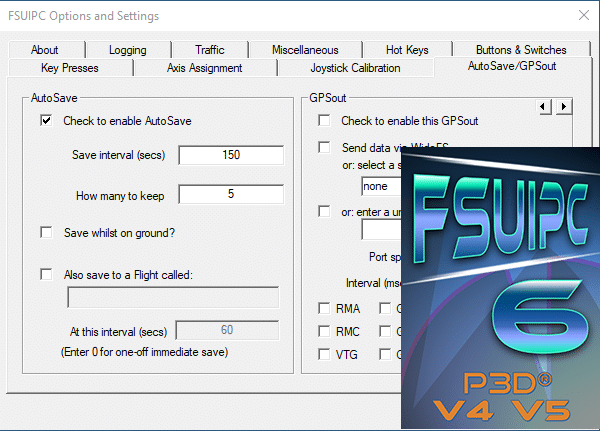Screen dimensions: 600x431
Task: Toggle the RMC sentence checkbox
Action: pyautogui.click(x=324, y=331)
